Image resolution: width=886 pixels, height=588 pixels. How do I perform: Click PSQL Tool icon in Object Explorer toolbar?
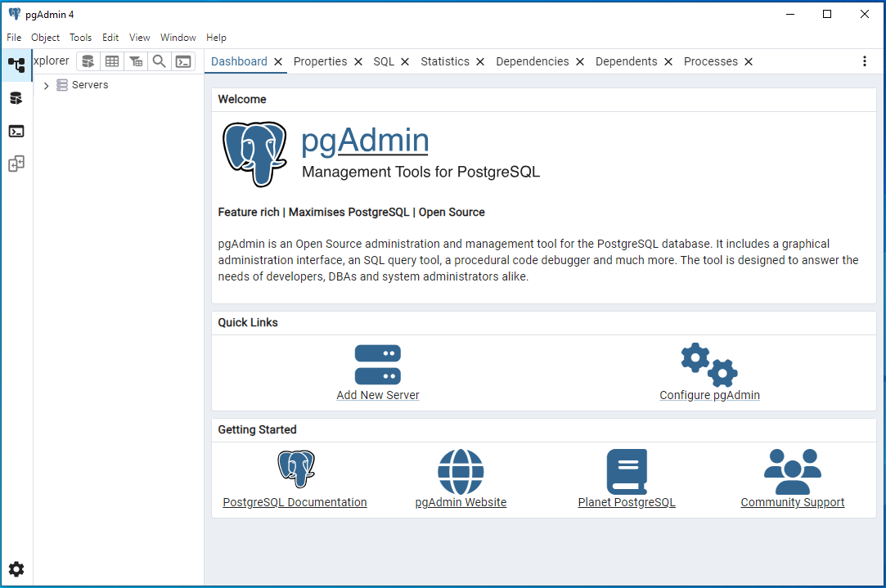click(x=183, y=61)
